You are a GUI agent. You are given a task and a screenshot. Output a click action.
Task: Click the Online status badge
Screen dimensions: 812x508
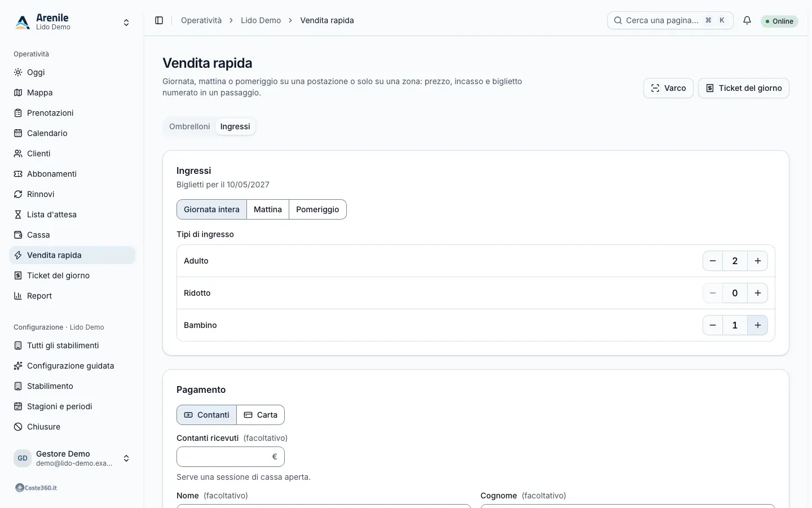tap(779, 21)
